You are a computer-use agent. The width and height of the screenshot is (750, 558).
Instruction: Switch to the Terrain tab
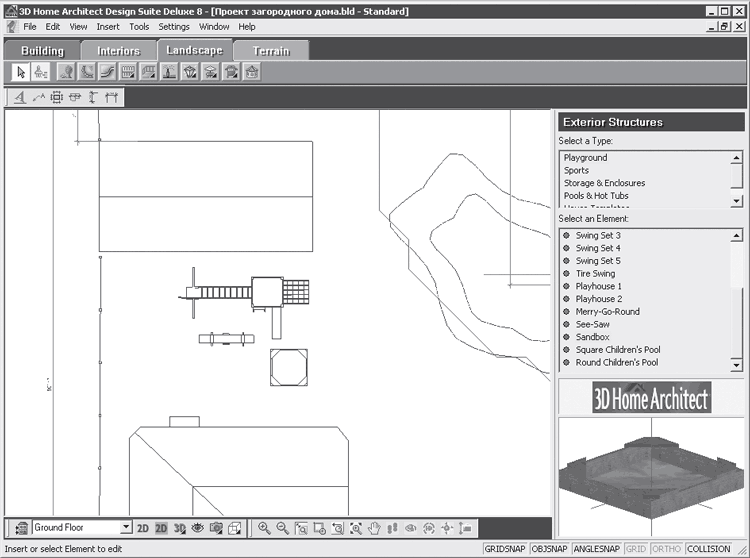click(x=271, y=51)
